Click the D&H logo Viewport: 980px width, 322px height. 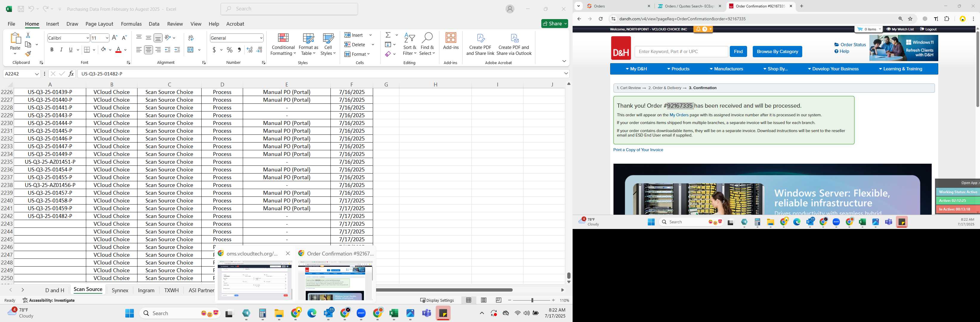point(621,48)
